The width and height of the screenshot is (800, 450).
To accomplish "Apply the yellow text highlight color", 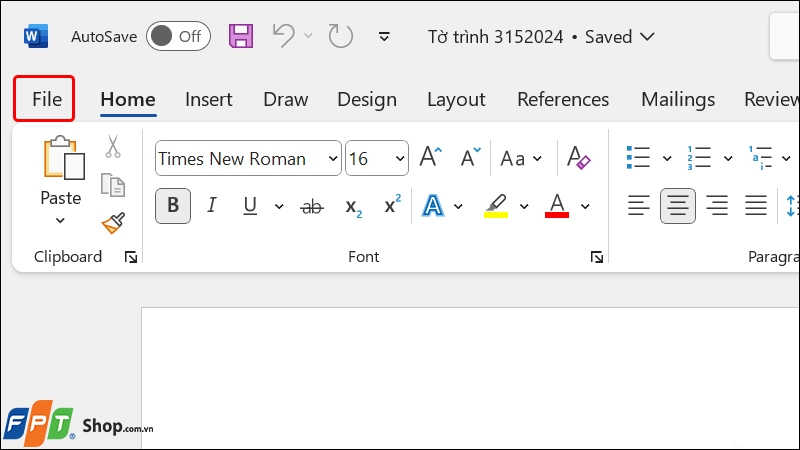I will [495, 206].
